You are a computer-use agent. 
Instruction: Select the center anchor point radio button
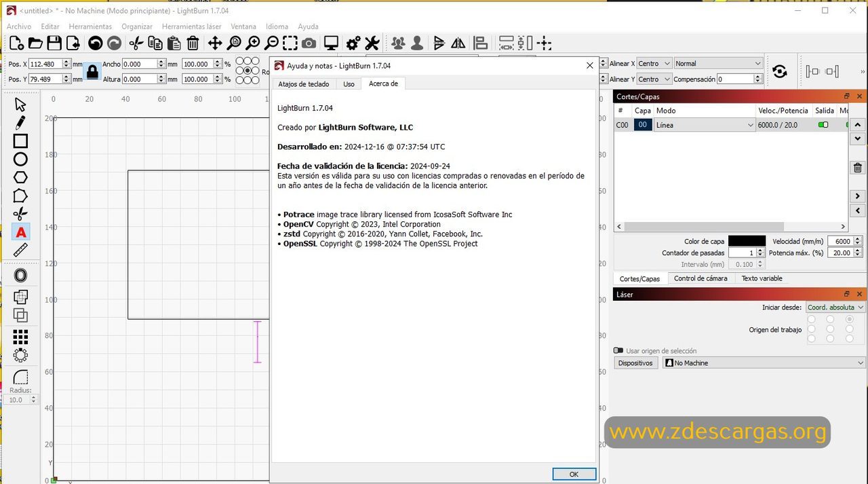click(x=248, y=71)
